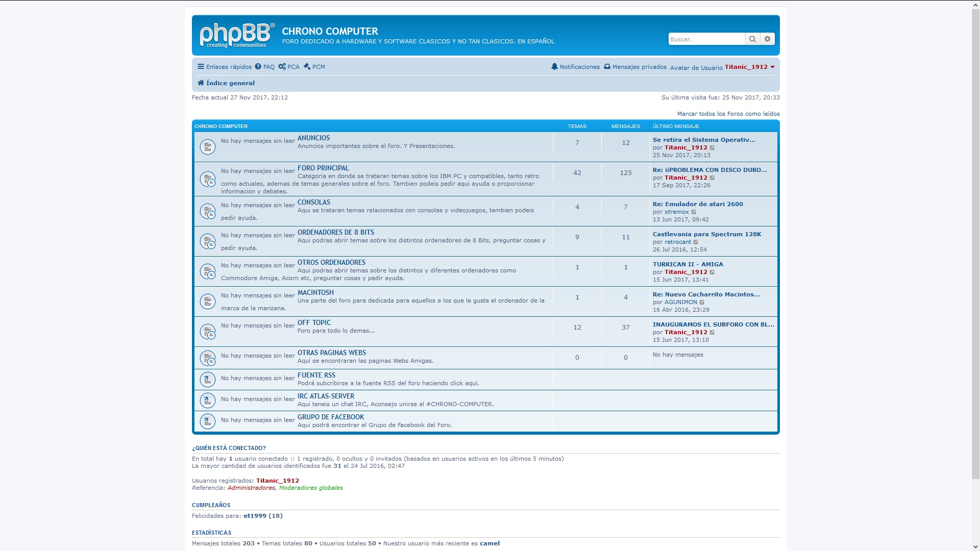The image size is (980, 551).
Task: View latest post icon in CONSOLAS row
Action: click(x=694, y=212)
